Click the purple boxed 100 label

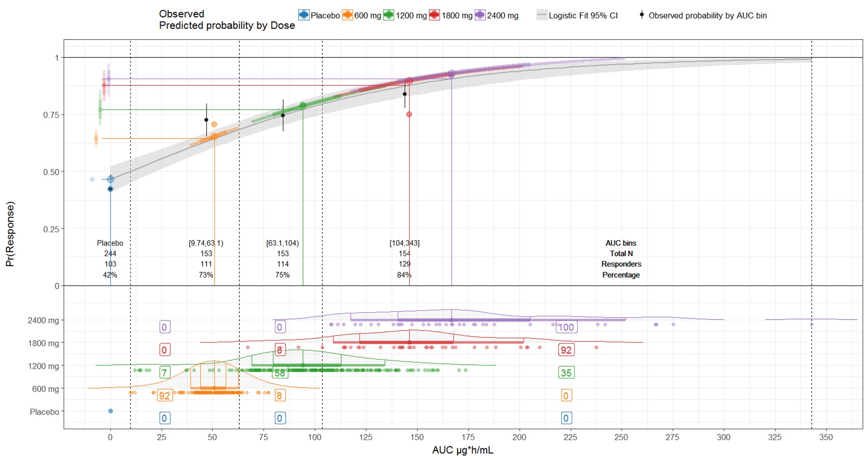pos(565,327)
